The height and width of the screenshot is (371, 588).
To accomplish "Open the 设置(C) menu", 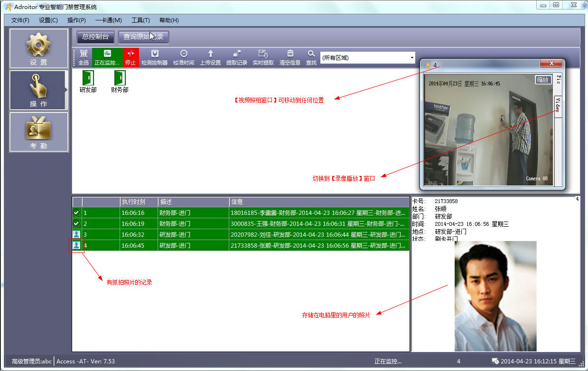I will pyautogui.click(x=48, y=20).
